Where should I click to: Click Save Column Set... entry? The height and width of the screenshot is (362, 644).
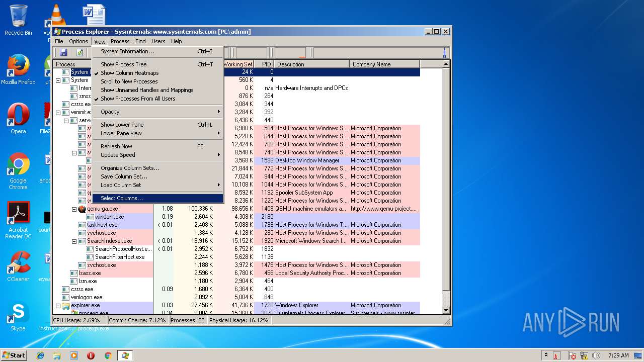[x=157, y=176]
